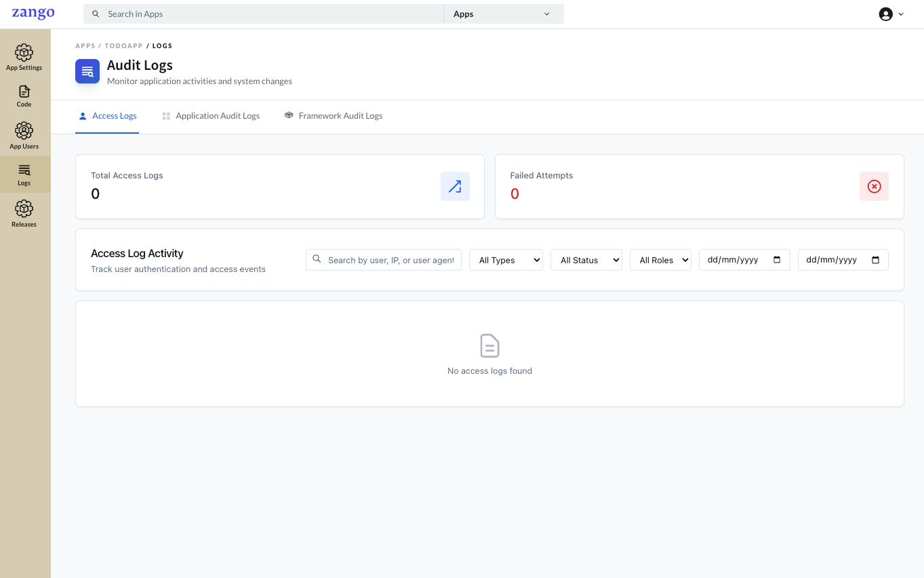Click the TODOAPP breadcrumb link

tap(123, 46)
